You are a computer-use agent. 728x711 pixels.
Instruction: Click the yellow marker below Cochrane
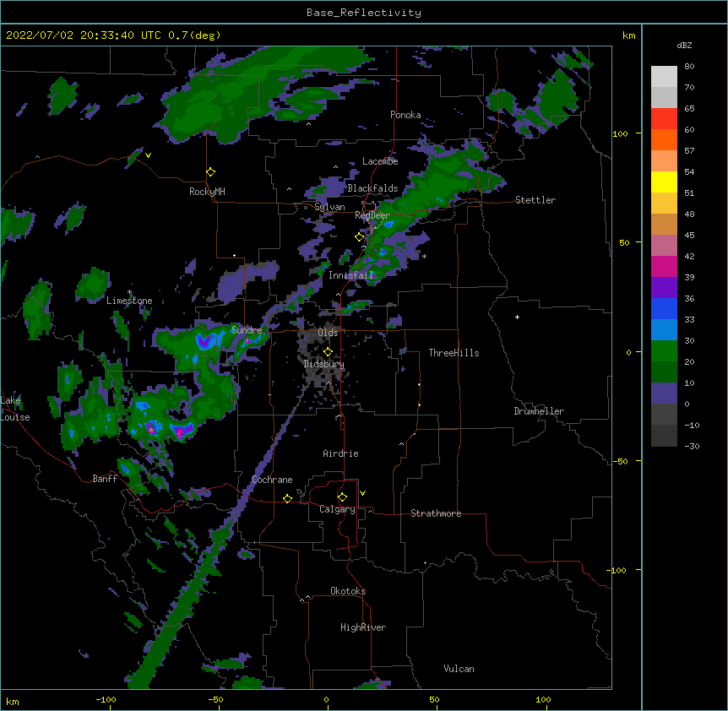(287, 498)
